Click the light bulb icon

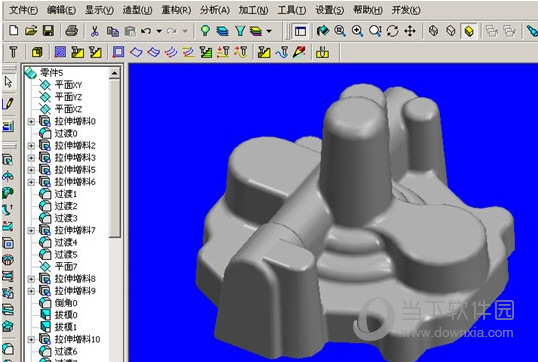coord(205,31)
